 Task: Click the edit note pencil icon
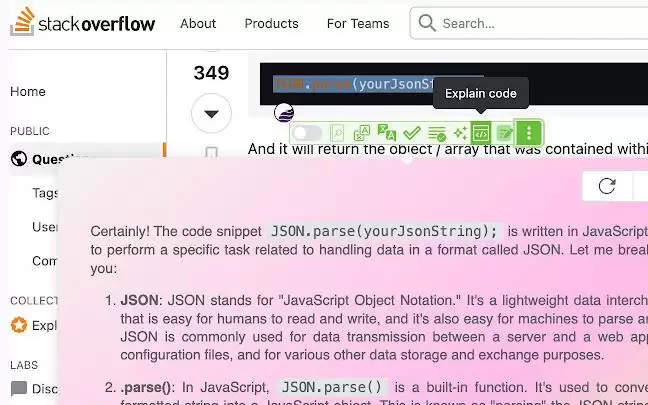click(x=505, y=133)
